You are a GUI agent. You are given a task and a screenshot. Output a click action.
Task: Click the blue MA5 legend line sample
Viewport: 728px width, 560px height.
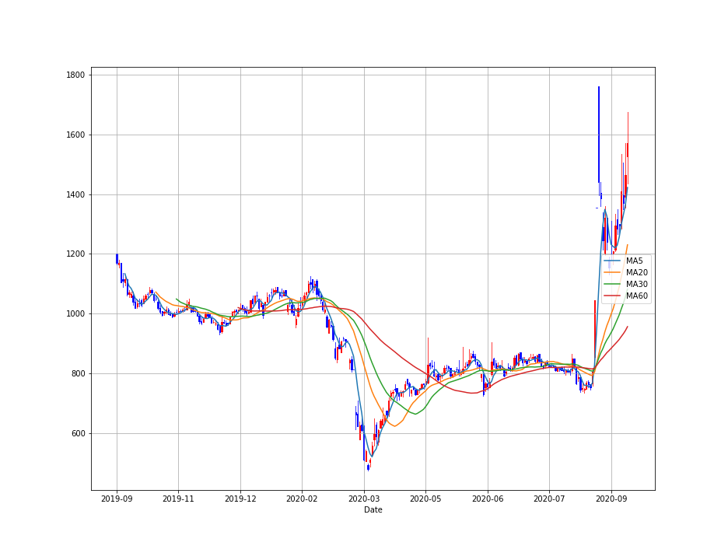coord(612,261)
